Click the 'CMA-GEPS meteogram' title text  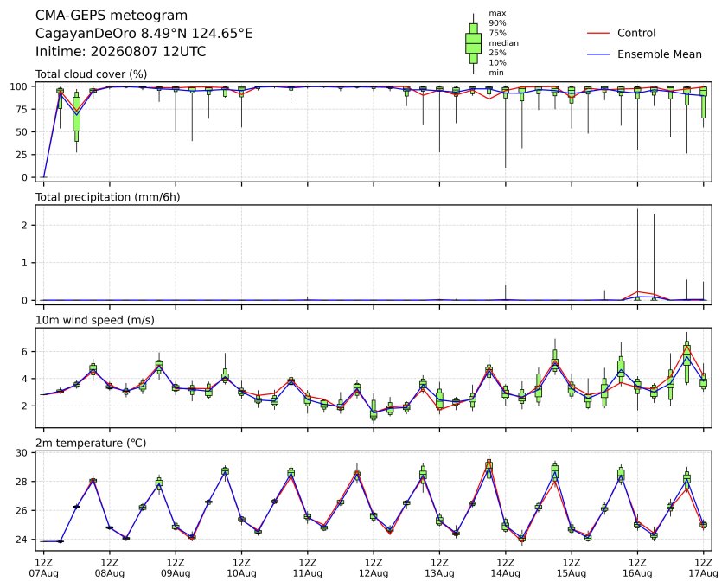(112, 16)
